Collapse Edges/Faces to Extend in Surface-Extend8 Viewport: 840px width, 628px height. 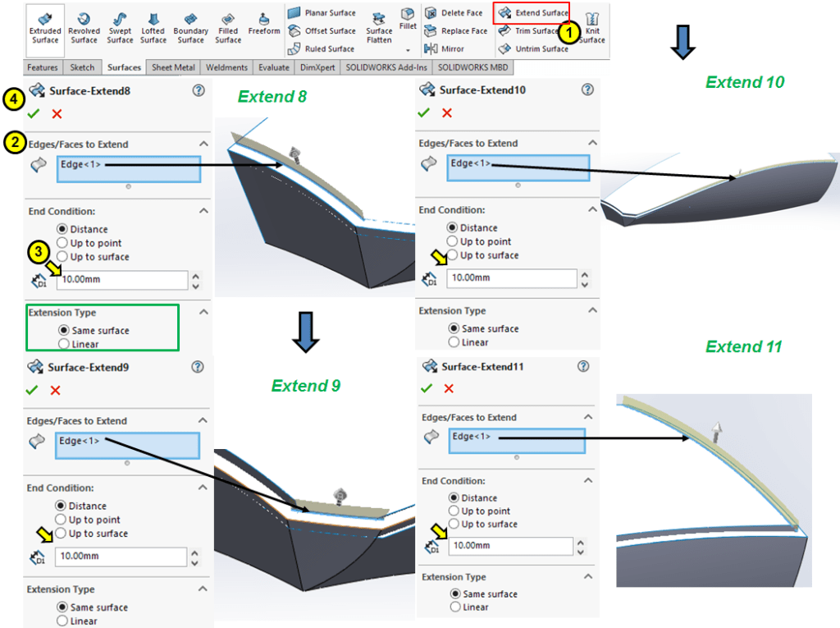tap(203, 144)
